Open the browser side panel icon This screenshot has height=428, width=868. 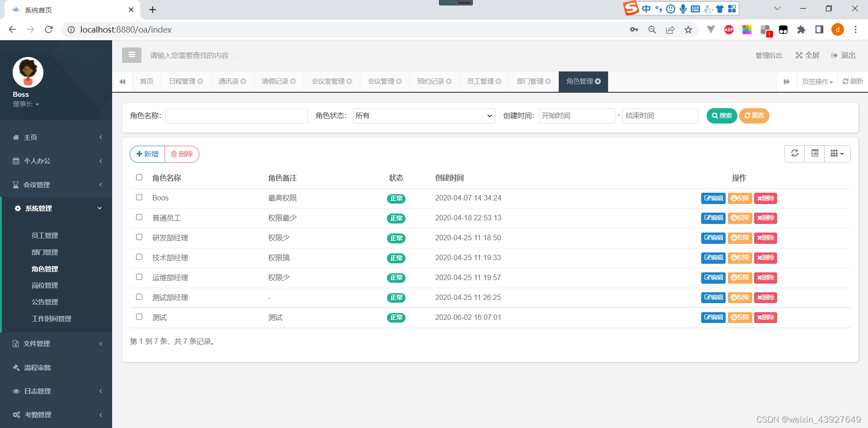click(x=819, y=29)
